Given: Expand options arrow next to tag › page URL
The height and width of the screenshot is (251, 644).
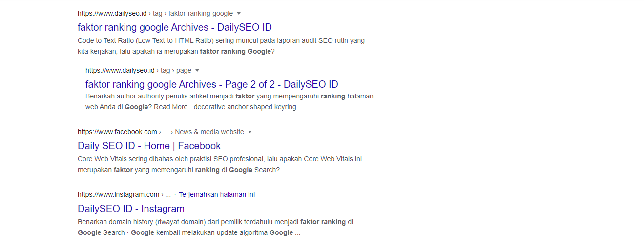Looking at the screenshot, I should [197, 71].
